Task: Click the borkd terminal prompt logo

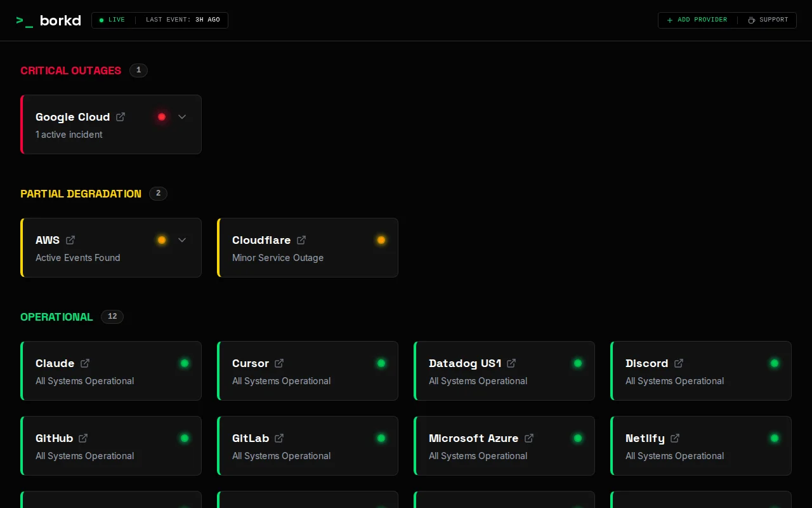Action: (25, 20)
